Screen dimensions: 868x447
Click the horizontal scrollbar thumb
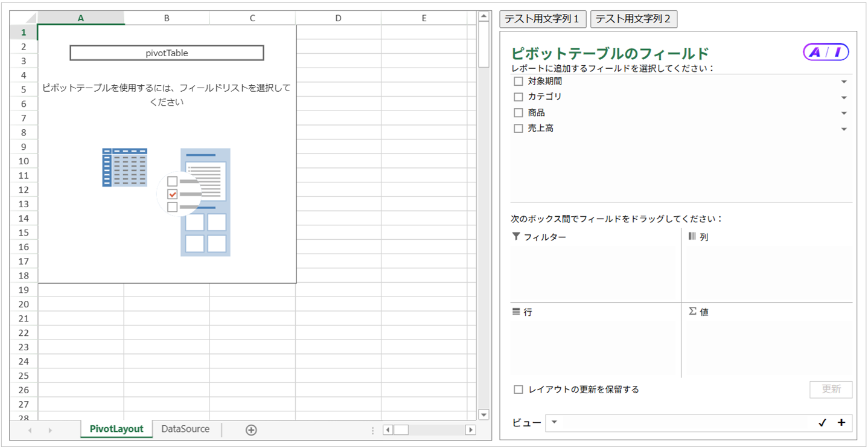tap(401, 430)
